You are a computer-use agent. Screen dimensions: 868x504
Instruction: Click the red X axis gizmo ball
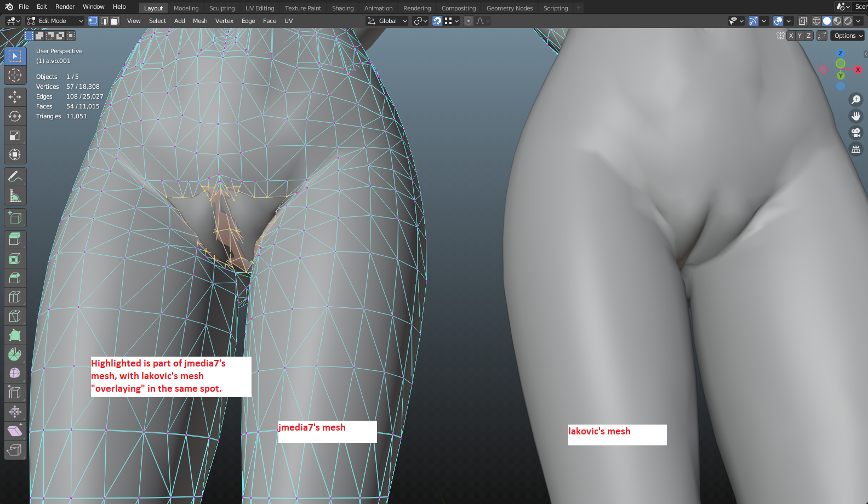point(858,70)
